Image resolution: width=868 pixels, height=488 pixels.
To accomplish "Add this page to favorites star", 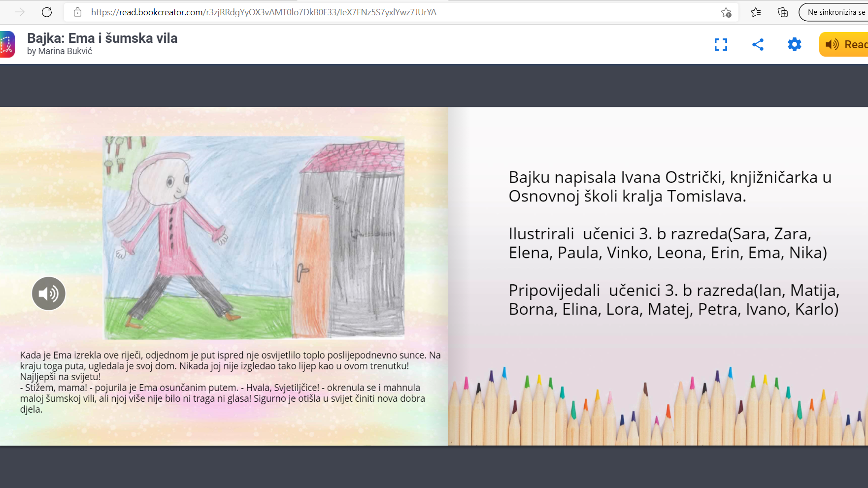I will pos(726,12).
